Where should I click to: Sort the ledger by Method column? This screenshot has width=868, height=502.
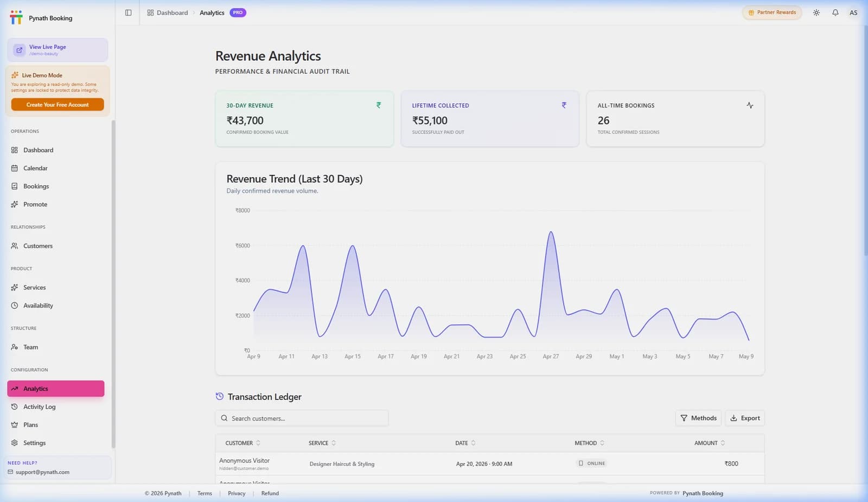coord(590,443)
